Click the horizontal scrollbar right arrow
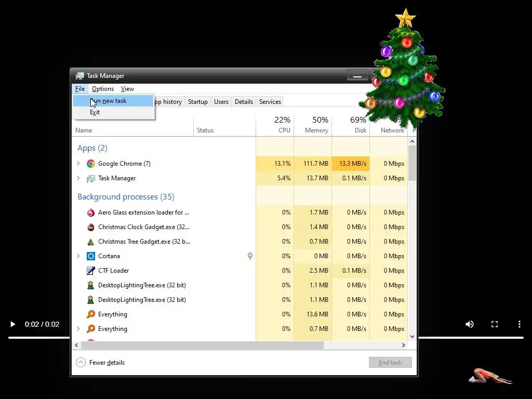The height and width of the screenshot is (399, 532). click(x=403, y=345)
